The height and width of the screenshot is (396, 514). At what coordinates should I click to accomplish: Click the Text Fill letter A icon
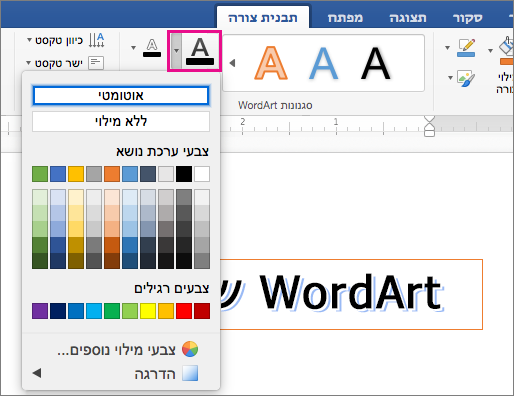[200, 51]
